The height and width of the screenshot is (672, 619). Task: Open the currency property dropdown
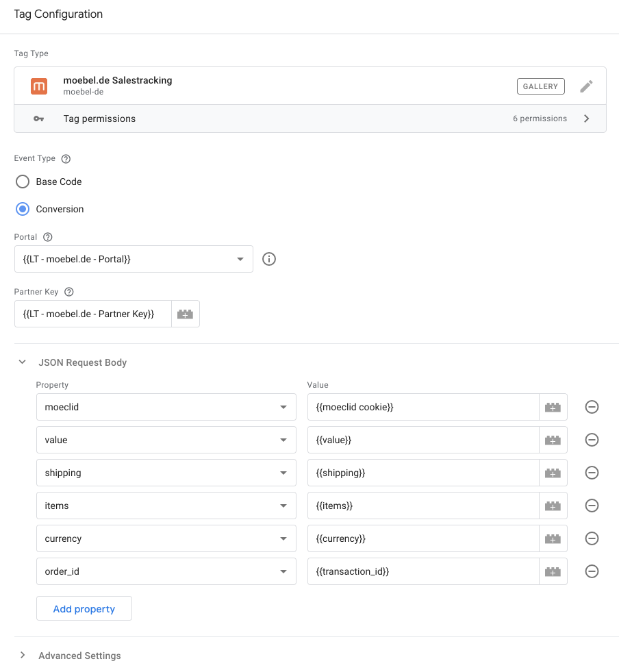tap(166, 538)
